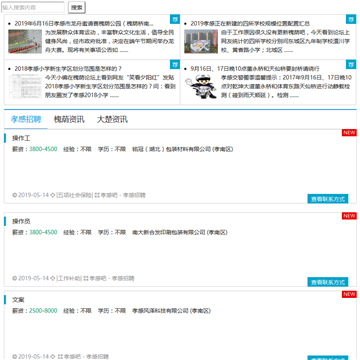The image size is (360, 360).
Task: Click 荐 badge on dragon boat article
Action: (175, 19)
